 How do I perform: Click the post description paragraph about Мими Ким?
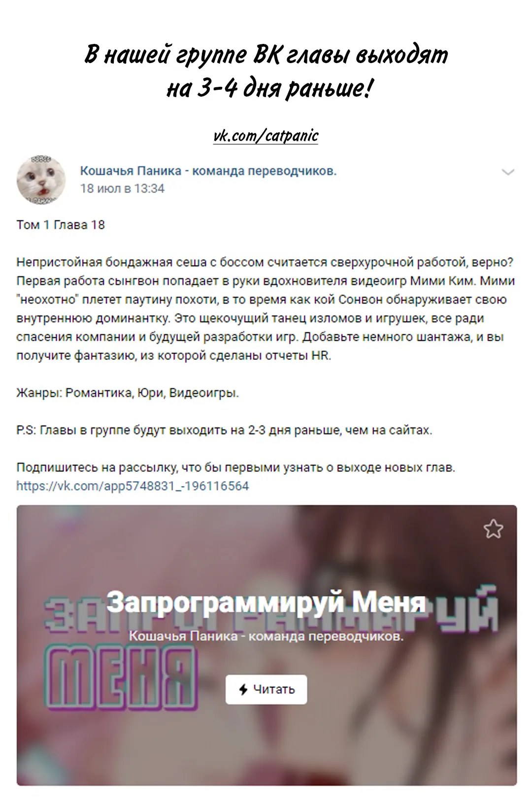click(x=266, y=309)
